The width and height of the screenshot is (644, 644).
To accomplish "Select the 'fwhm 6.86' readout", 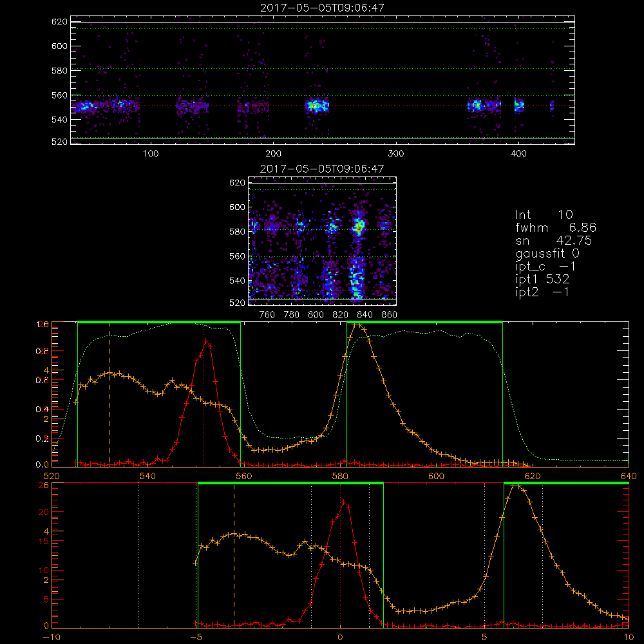I will click(x=556, y=227).
